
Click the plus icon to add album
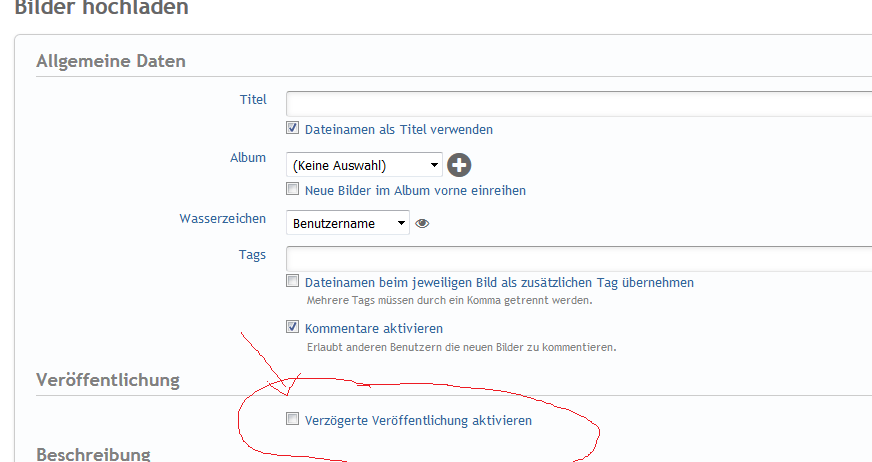[459, 166]
